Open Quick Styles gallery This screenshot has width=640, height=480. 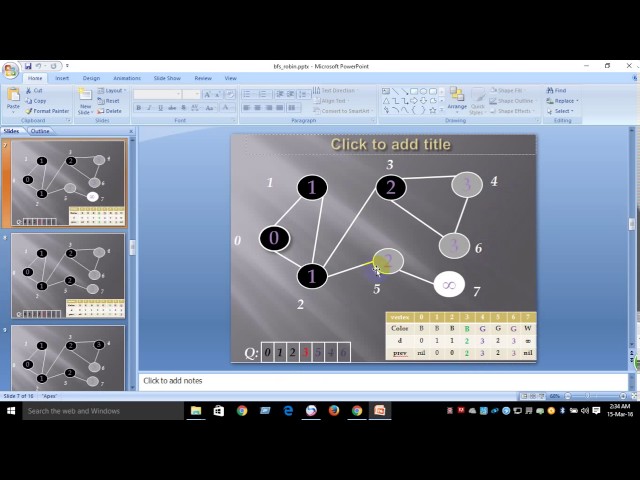pyautogui.click(x=477, y=101)
